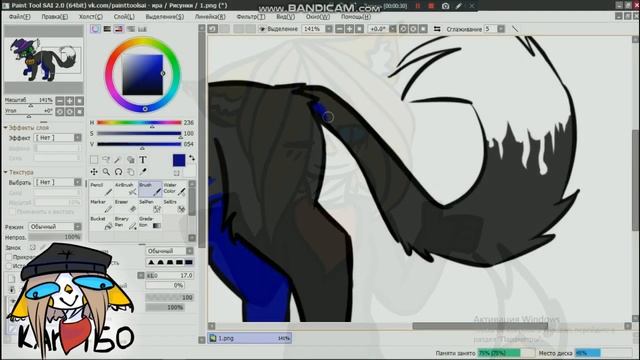The height and width of the screenshot is (360, 640).
Task: Open the Вид menu
Action: pyautogui.click(x=286, y=17)
